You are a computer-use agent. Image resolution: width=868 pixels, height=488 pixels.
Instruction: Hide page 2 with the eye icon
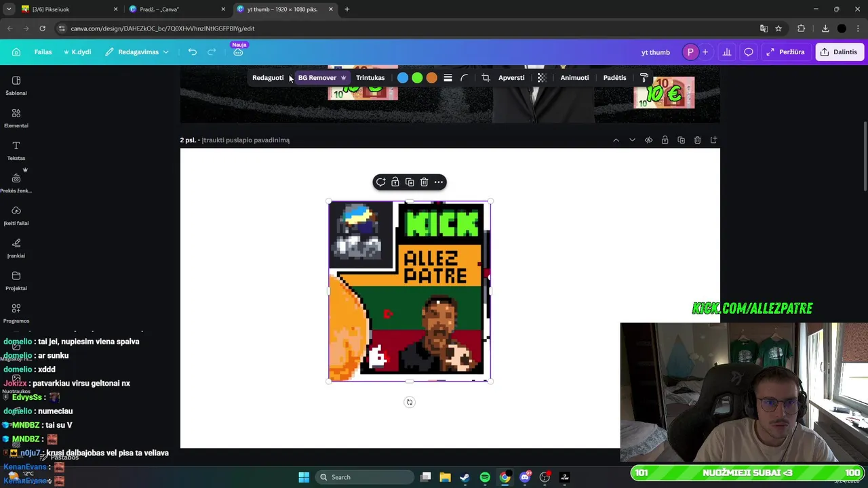click(648, 140)
